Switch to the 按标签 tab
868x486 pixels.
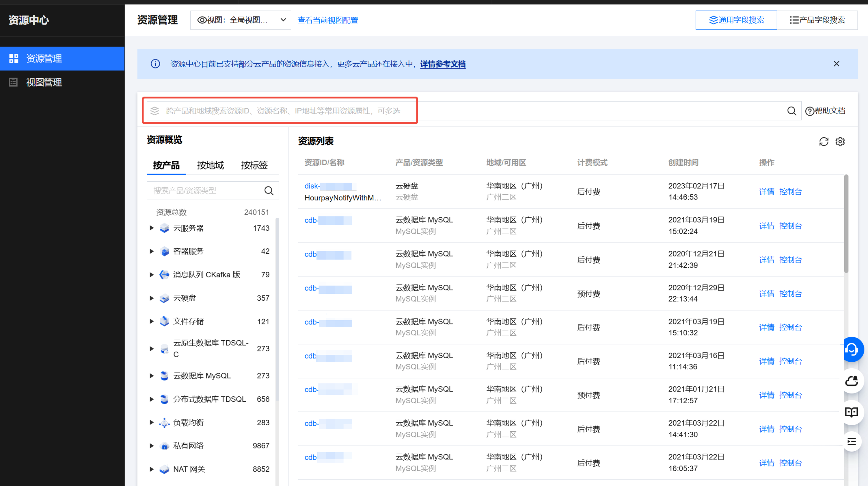point(254,165)
